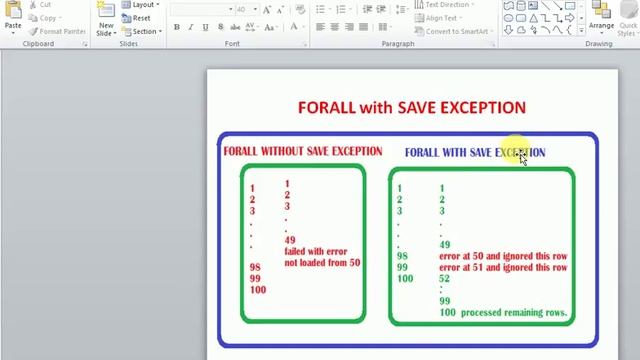Select the Left Brace shape

coord(569,30)
